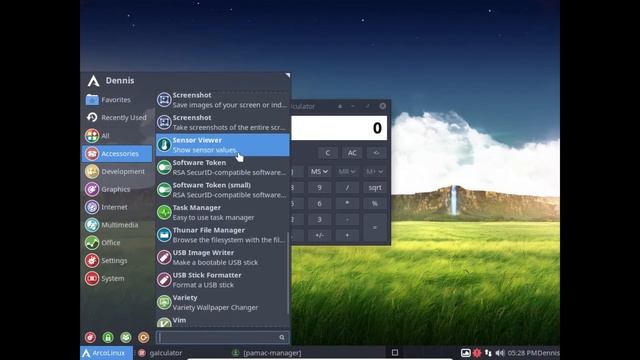640x360 pixels.
Task: Click calculator AC button
Action: tap(352, 153)
